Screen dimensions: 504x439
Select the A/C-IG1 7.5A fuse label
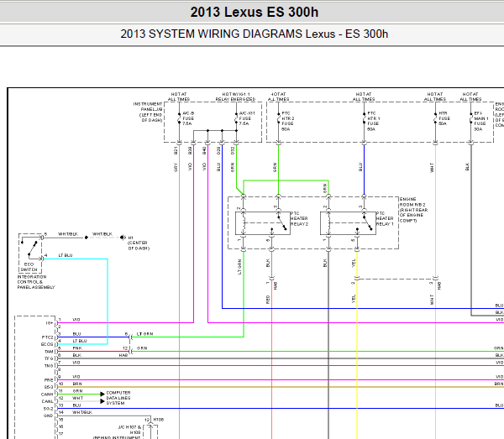(247, 118)
